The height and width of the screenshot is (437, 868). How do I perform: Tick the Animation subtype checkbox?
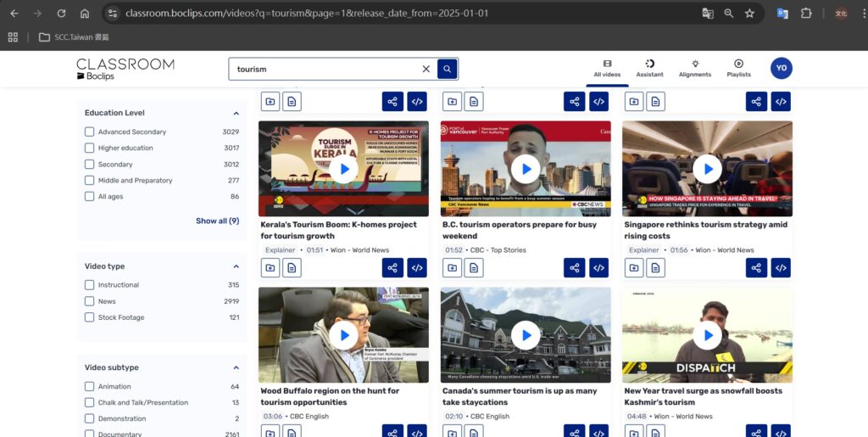pos(90,387)
